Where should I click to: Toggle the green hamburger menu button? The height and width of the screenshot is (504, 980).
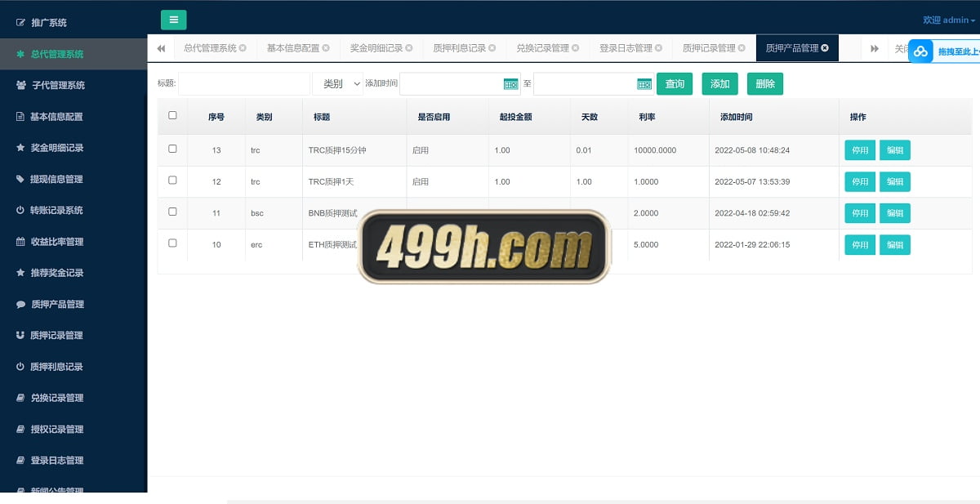click(173, 20)
